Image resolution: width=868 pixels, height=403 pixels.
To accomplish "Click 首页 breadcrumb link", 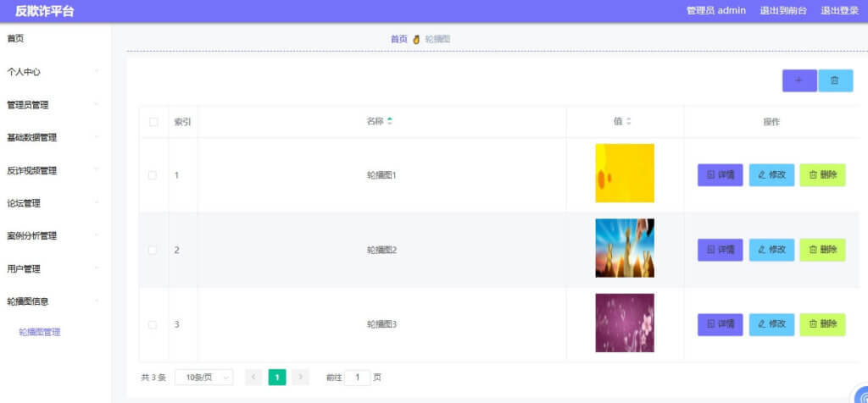I will [x=399, y=39].
